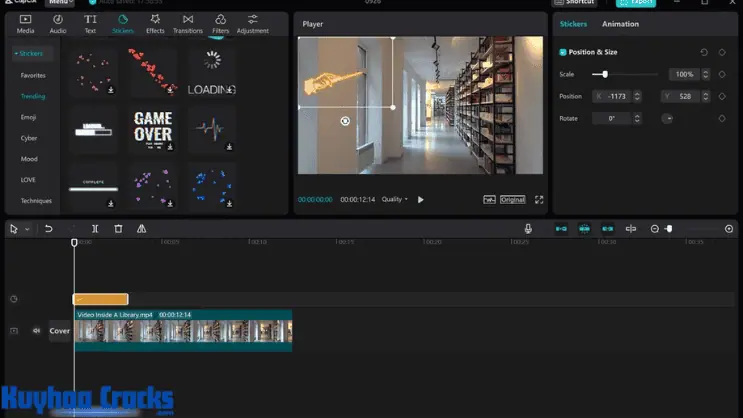Open the Quality dropdown in player
Viewport: 743px width, 418px height.
click(x=395, y=200)
